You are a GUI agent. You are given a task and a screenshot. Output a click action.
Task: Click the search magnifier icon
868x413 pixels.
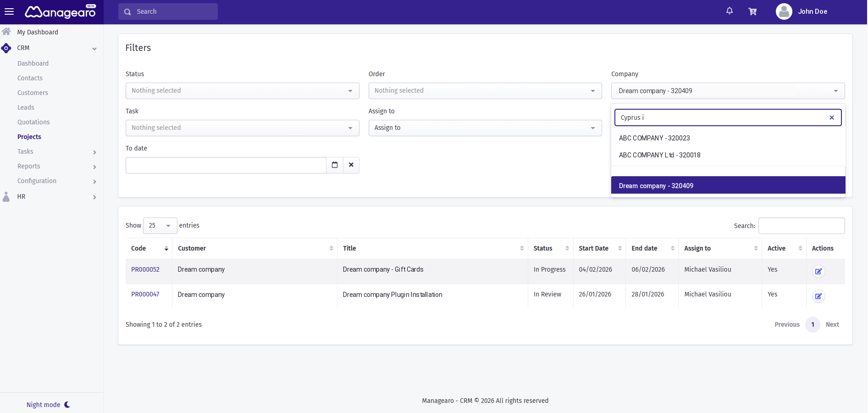click(x=127, y=12)
